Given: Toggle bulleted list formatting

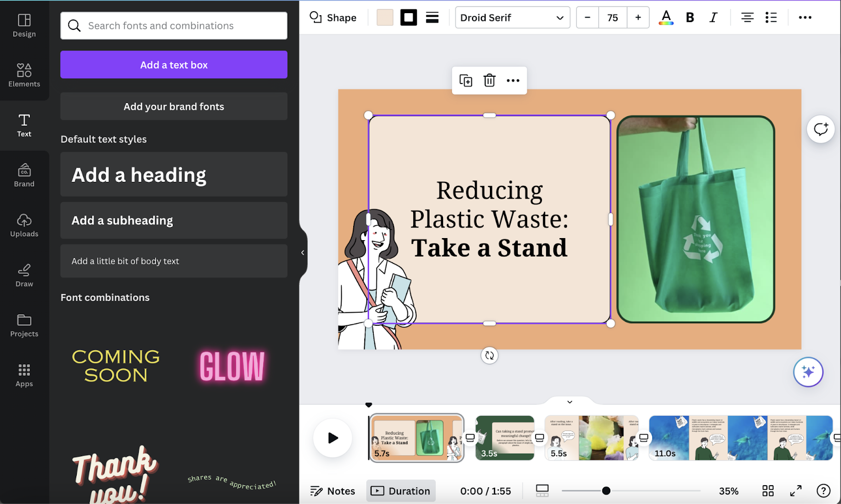Looking at the screenshot, I should tap(771, 17).
